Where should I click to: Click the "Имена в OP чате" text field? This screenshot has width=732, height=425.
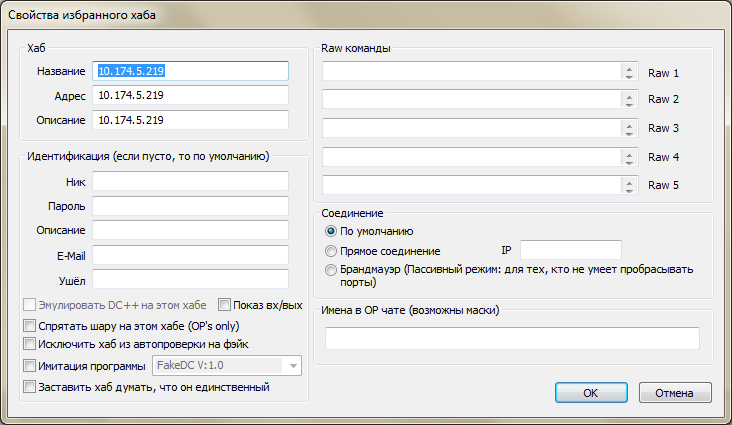512,338
